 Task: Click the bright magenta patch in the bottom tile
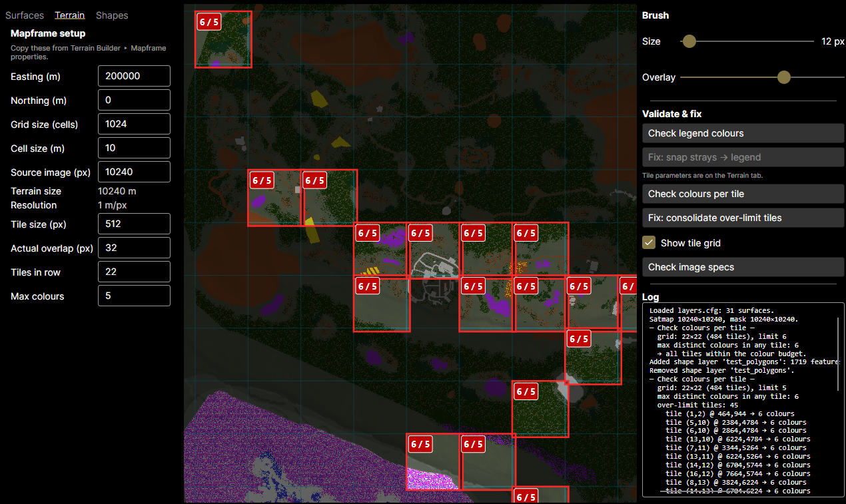[x=432, y=478]
